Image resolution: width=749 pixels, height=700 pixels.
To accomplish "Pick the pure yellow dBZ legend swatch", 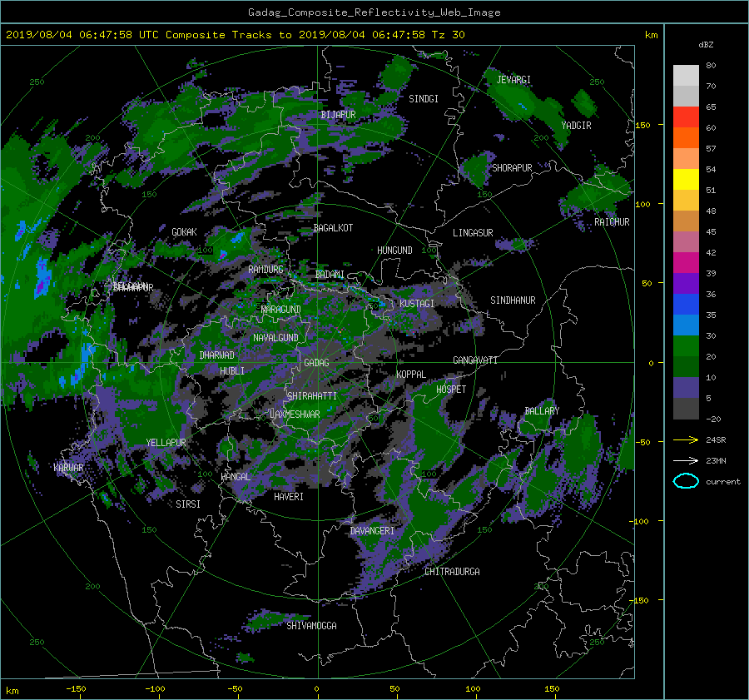I will pyautogui.click(x=686, y=180).
